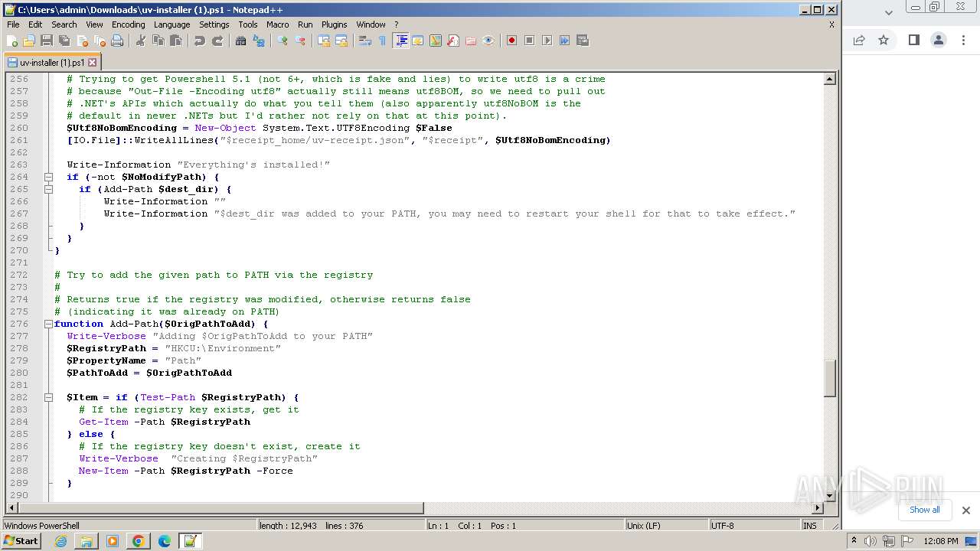Viewport: 980px width, 551px height.
Task: Open the Search menu
Action: 64,24
